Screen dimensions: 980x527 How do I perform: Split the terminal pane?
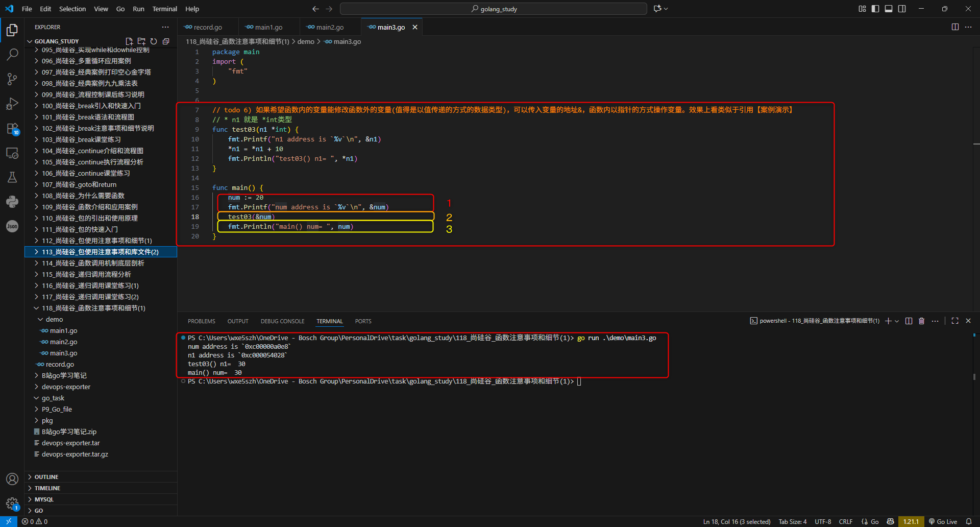(x=909, y=321)
